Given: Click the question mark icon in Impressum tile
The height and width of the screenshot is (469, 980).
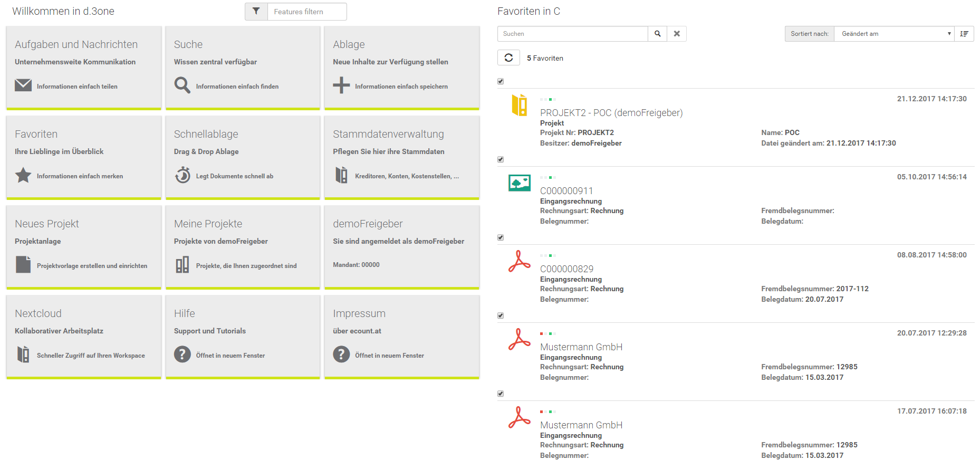Looking at the screenshot, I should pos(341,354).
